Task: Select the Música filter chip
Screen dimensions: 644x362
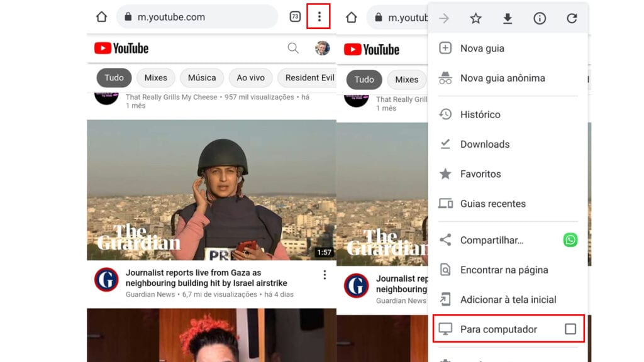Action: 202,78
